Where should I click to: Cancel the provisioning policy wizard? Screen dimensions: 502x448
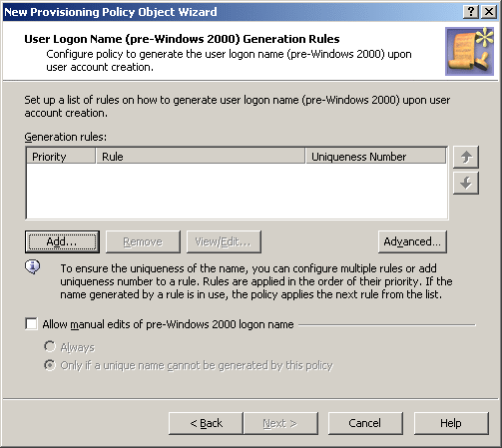coord(365,423)
